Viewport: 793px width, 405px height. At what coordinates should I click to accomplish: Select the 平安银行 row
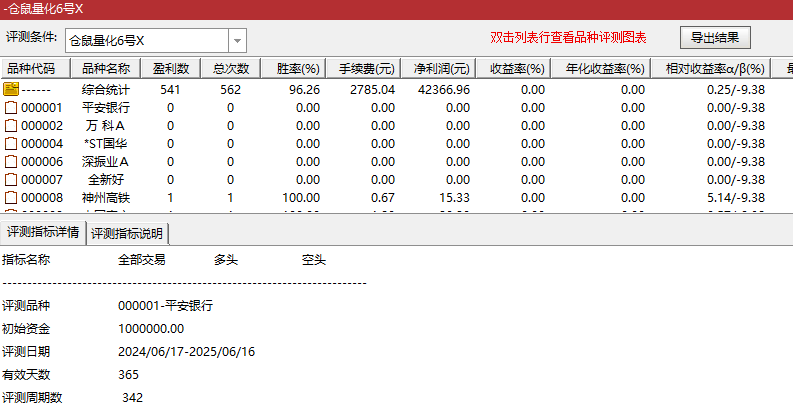396,108
